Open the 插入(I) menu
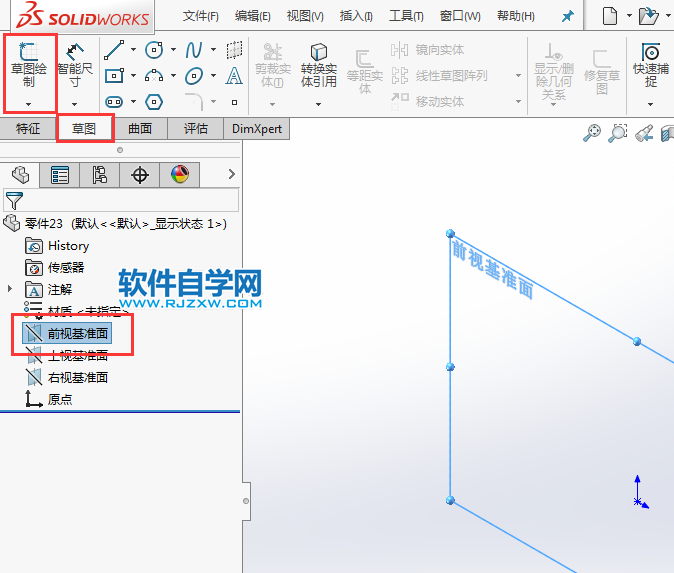674x573 pixels. 356,16
